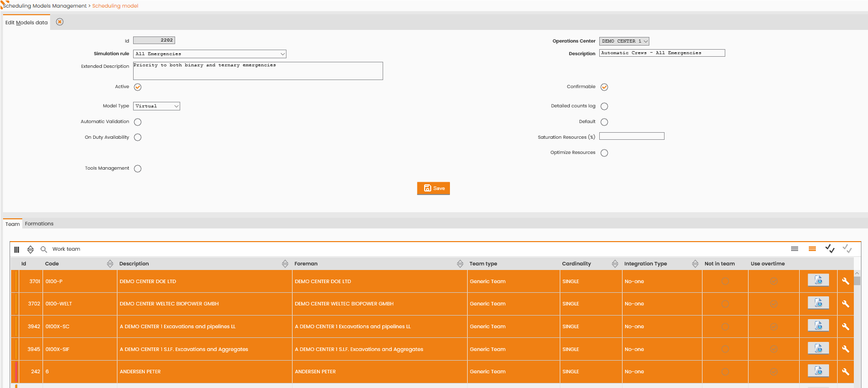Click the gray lines row view icon

pyautogui.click(x=795, y=249)
